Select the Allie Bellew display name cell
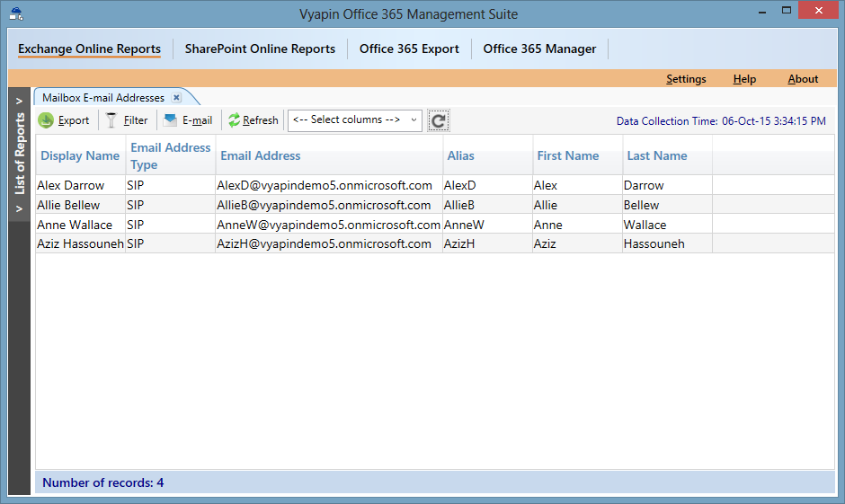 [80, 205]
